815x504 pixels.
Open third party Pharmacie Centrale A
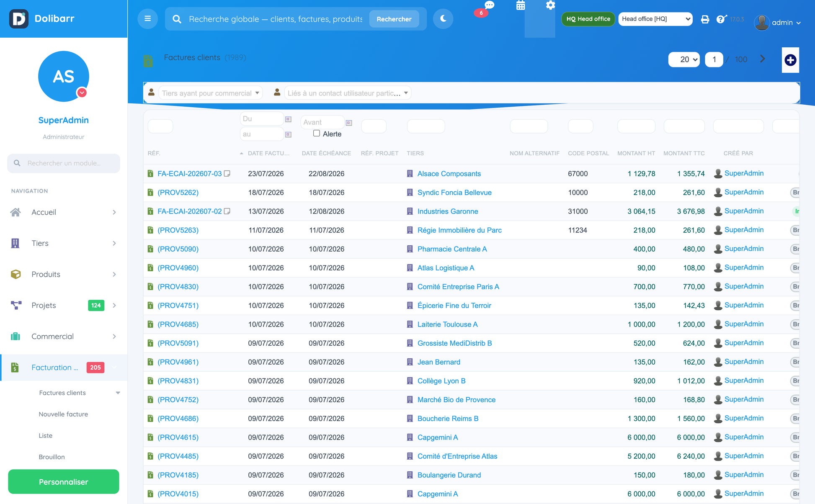click(x=452, y=249)
